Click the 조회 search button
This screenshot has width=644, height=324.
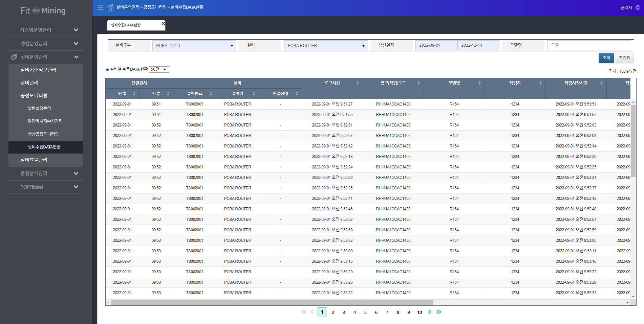pyautogui.click(x=606, y=58)
